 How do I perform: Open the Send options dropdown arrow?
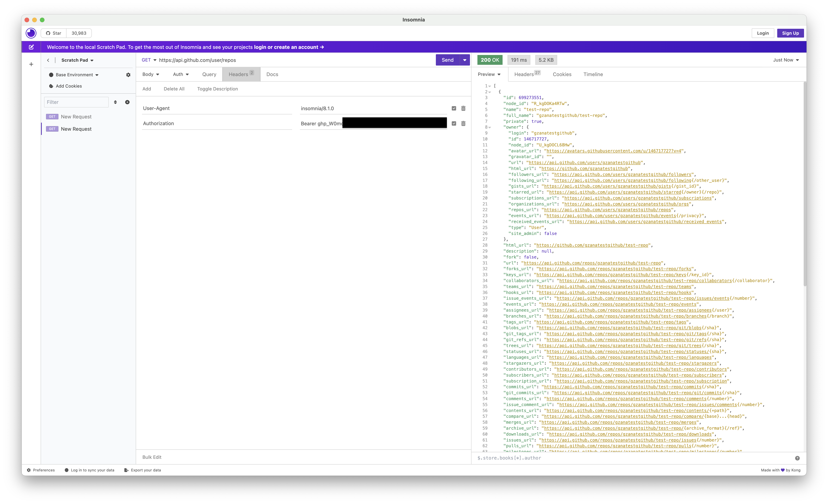tap(465, 60)
